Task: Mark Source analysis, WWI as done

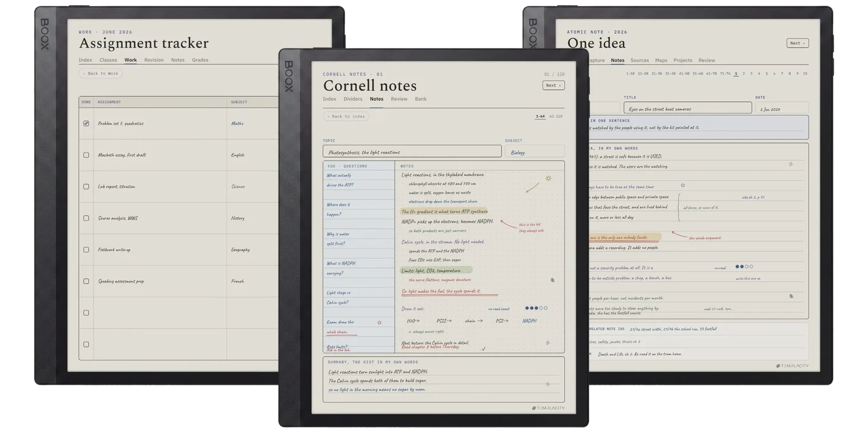Action: coord(86,218)
